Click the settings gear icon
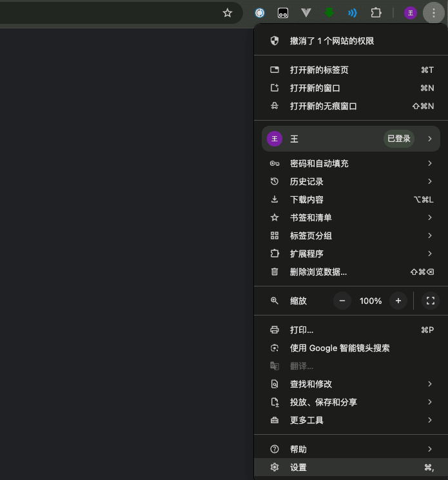The height and width of the screenshot is (480, 448). pos(275,467)
